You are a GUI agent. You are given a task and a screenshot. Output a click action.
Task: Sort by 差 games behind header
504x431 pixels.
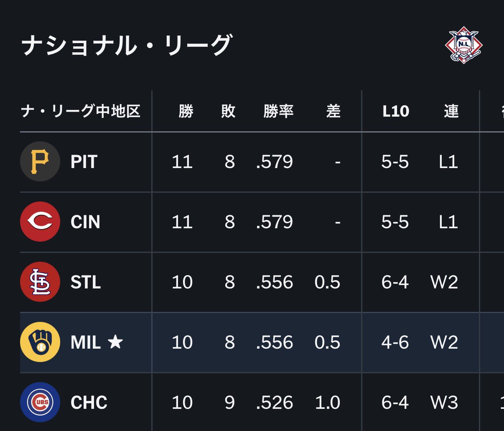click(x=333, y=111)
